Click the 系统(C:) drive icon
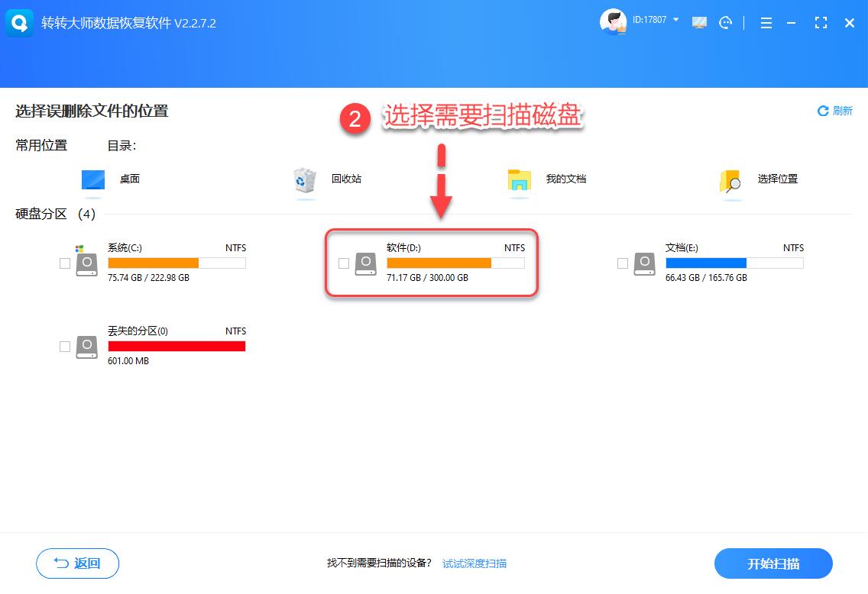The height and width of the screenshot is (594, 868). click(x=87, y=264)
